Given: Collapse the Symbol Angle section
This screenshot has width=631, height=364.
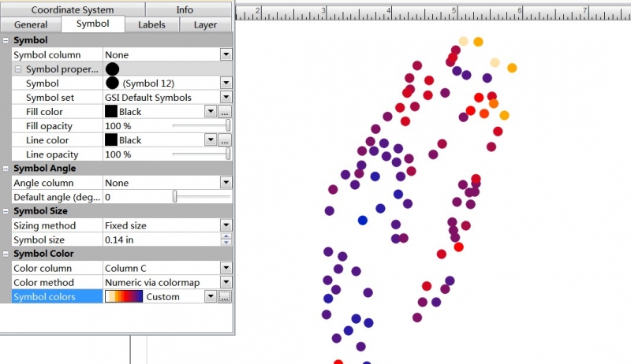Looking at the screenshot, I should coord(6,169).
